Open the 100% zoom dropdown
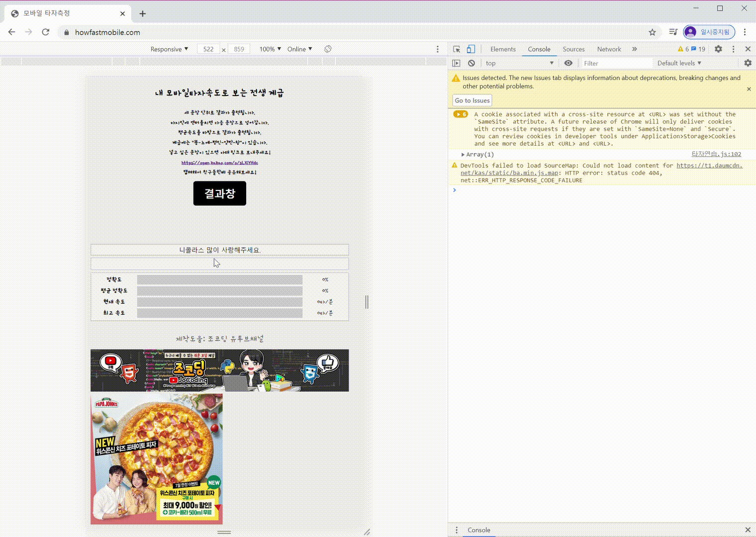756x537 pixels. [270, 49]
